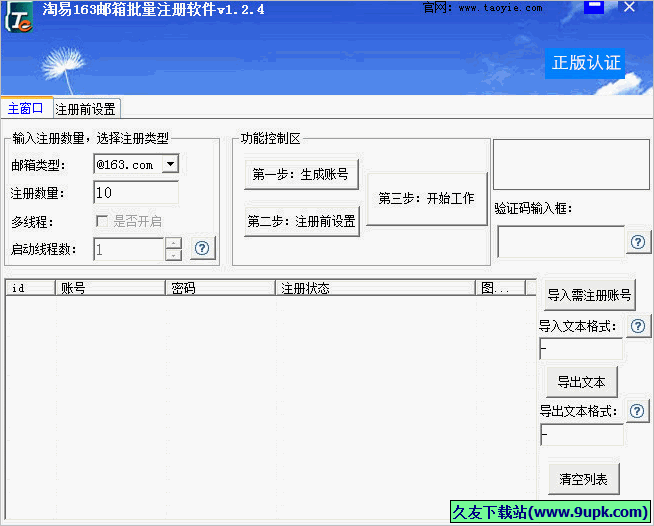Click the 密码 column header
Viewport: 654px width, 526px height.
click(x=221, y=288)
